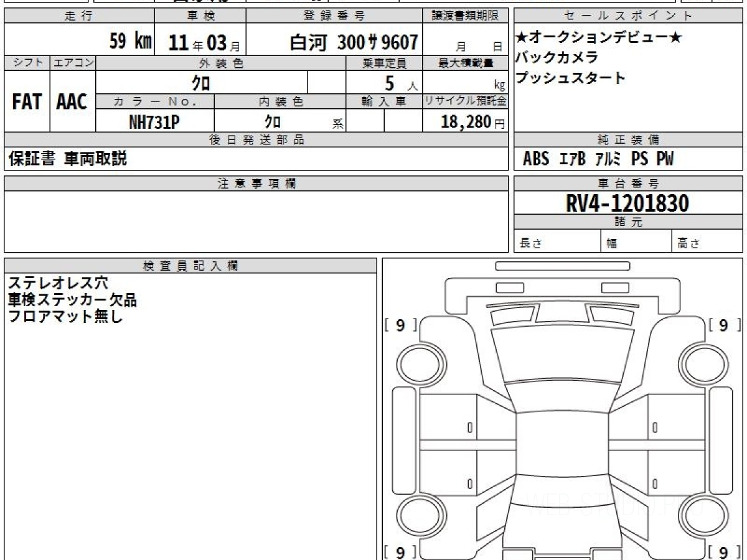This screenshot has width=747, height=560.
Task: Click the 59 km mileage value
Action: (x=130, y=42)
